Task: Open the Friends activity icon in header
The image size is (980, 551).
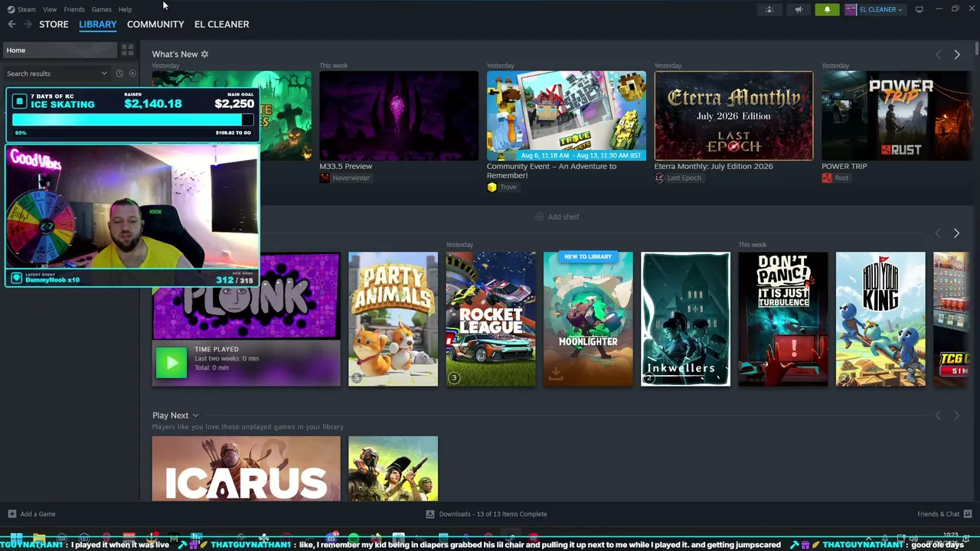Action: pos(769,9)
